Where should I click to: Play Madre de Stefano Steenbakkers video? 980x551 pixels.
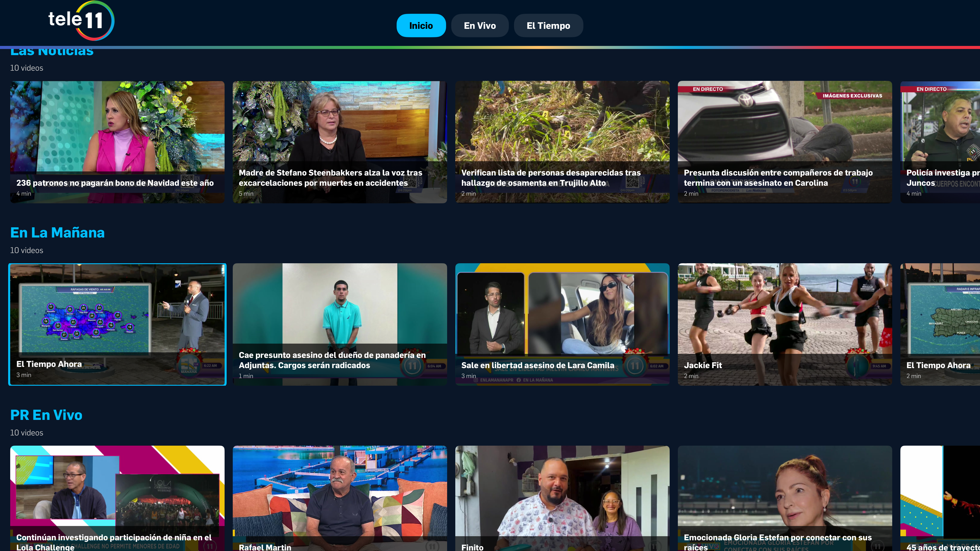(340, 142)
